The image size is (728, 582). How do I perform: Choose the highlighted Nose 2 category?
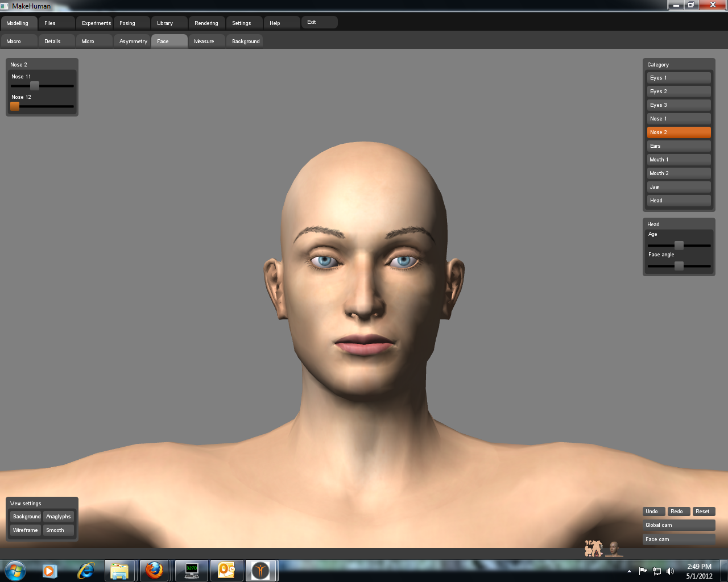(679, 132)
